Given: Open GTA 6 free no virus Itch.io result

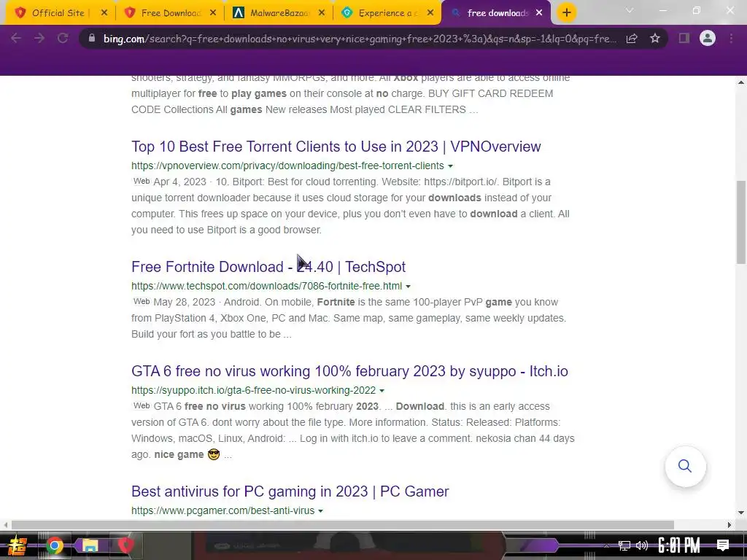Looking at the screenshot, I should pyautogui.click(x=349, y=371).
